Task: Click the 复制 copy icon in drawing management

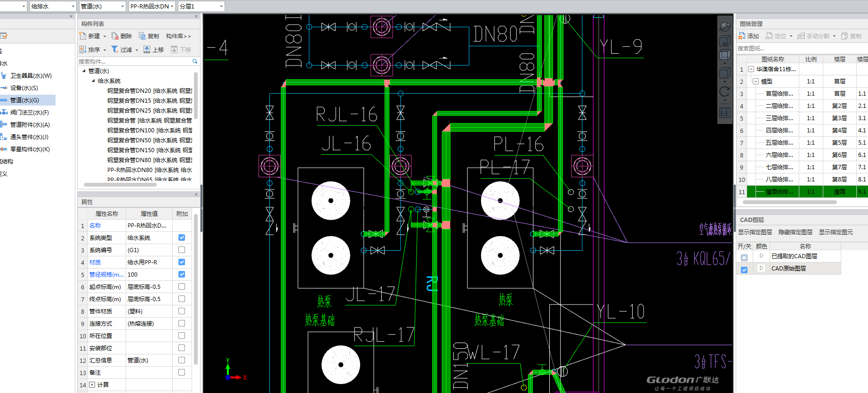Action: [844, 36]
